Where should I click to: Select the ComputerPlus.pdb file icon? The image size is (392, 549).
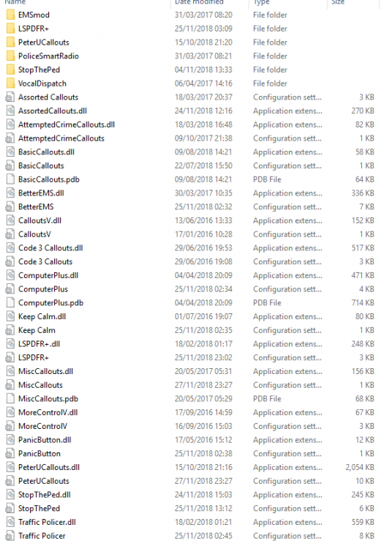[x=10, y=303]
